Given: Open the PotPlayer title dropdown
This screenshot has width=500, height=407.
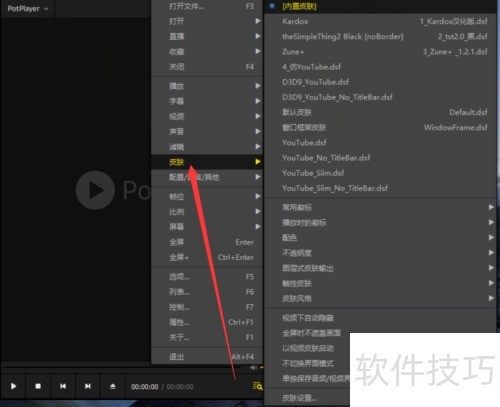Looking at the screenshot, I should 28,9.
